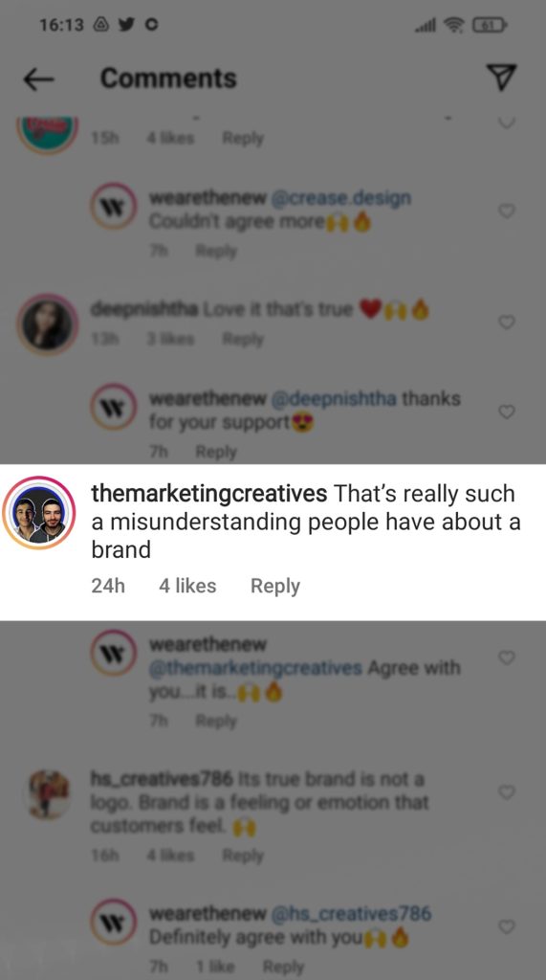Viewport: 546px width, 980px height.
Task: Open direct messages via the paper plane icon
Action: (x=501, y=77)
